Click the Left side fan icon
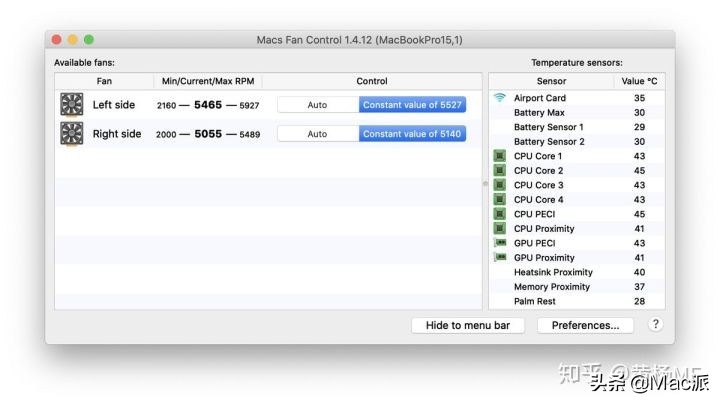 (72, 105)
